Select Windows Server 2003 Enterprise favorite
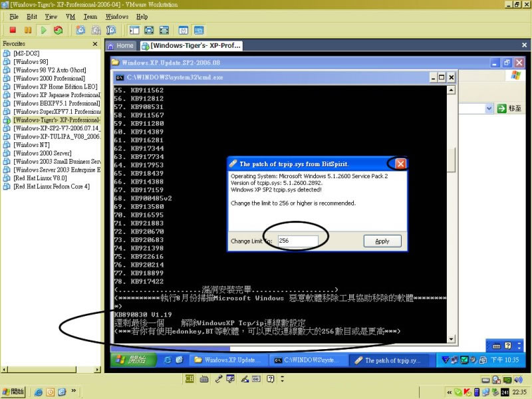The height and width of the screenshot is (399, 532). pos(57,170)
